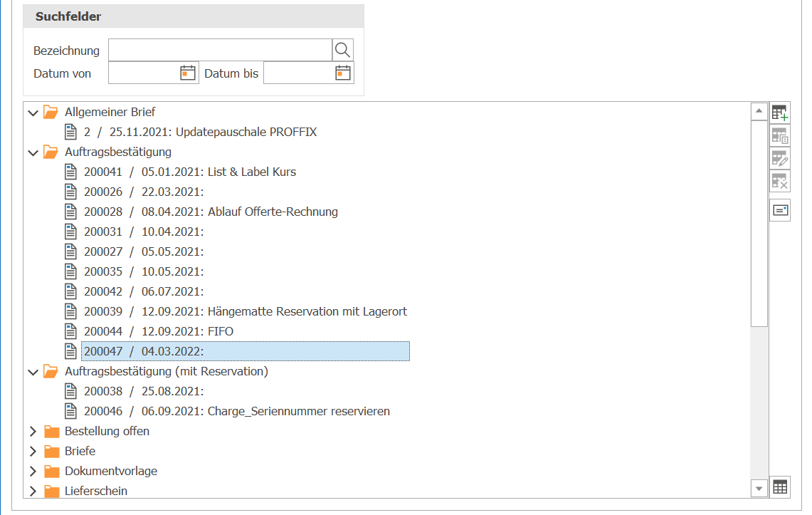Image resolution: width=812 pixels, height=515 pixels.
Task: Click the delete record table icon
Action: pos(779,182)
